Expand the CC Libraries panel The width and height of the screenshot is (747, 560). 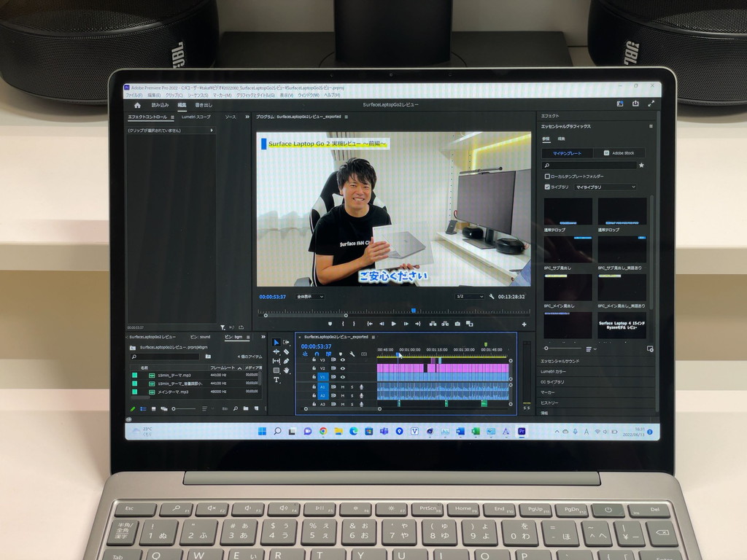click(552, 382)
